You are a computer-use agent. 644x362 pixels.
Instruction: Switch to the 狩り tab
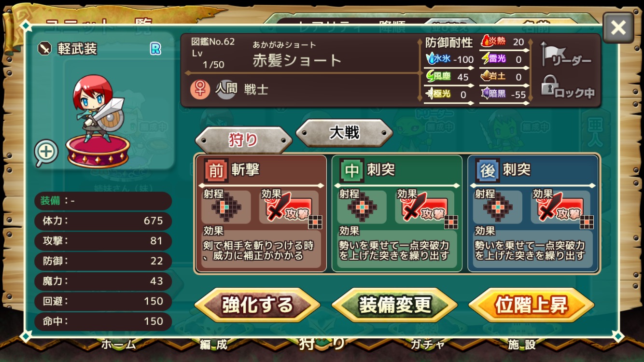click(x=244, y=140)
